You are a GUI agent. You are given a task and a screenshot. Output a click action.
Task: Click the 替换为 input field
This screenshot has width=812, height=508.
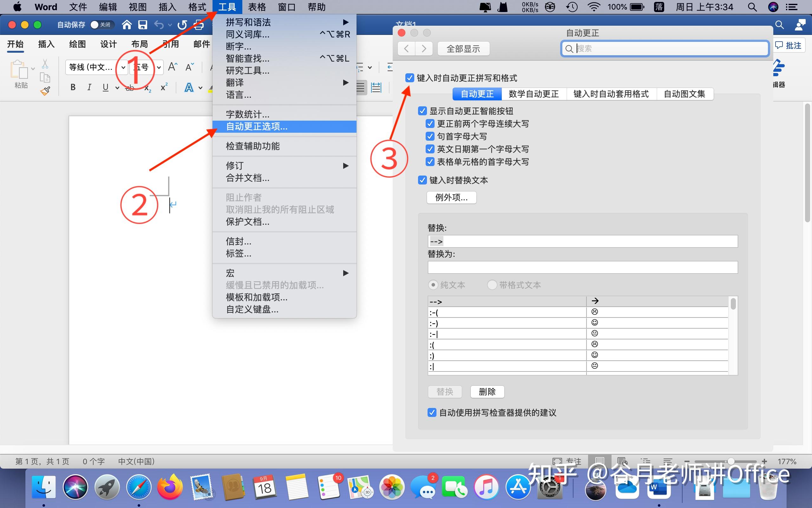(582, 267)
